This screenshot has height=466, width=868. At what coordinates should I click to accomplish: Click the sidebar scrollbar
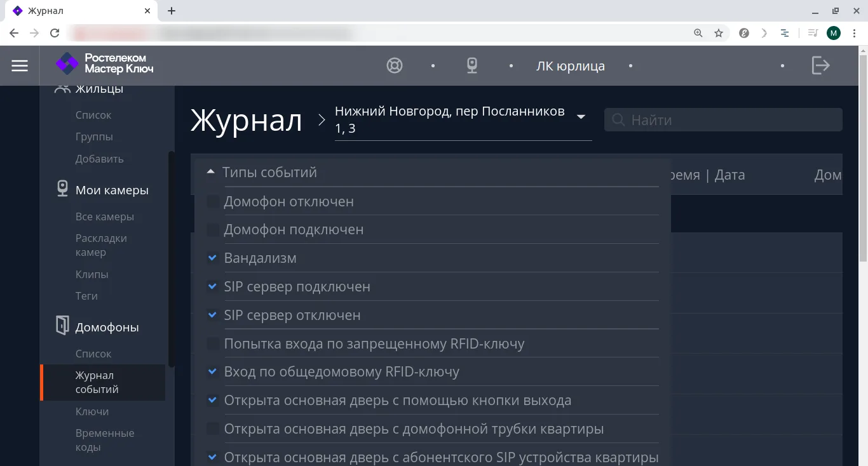[x=171, y=258]
